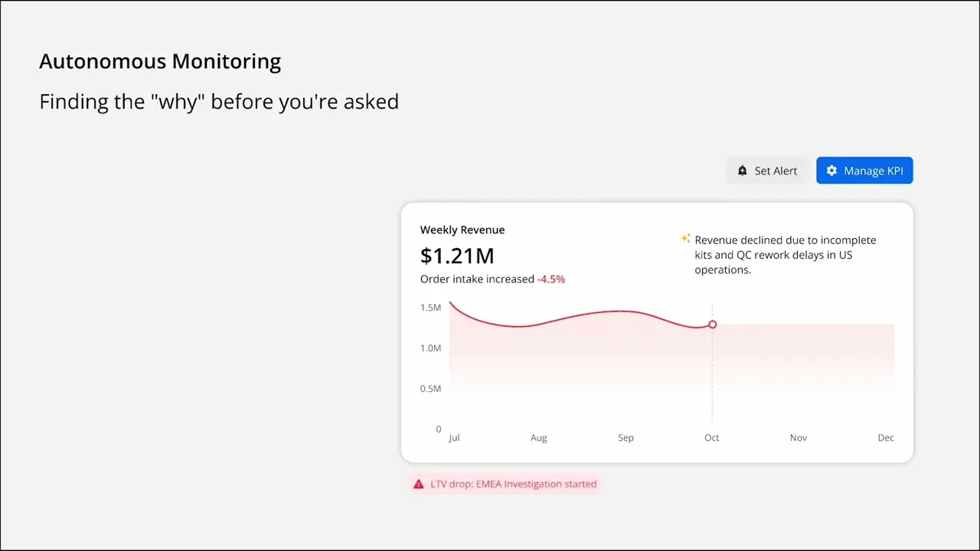980x551 pixels.
Task: Select the Dec label on the x-axis
Action: tap(886, 438)
